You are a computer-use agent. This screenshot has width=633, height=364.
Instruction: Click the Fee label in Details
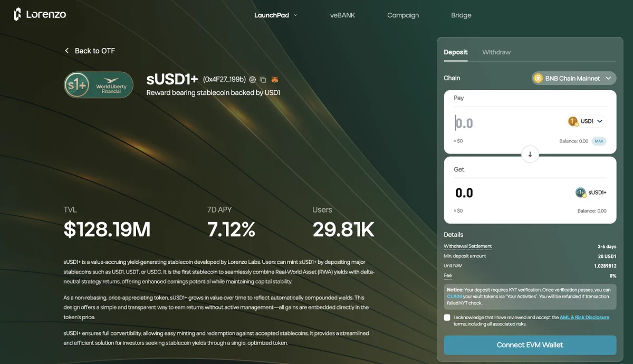pos(447,275)
